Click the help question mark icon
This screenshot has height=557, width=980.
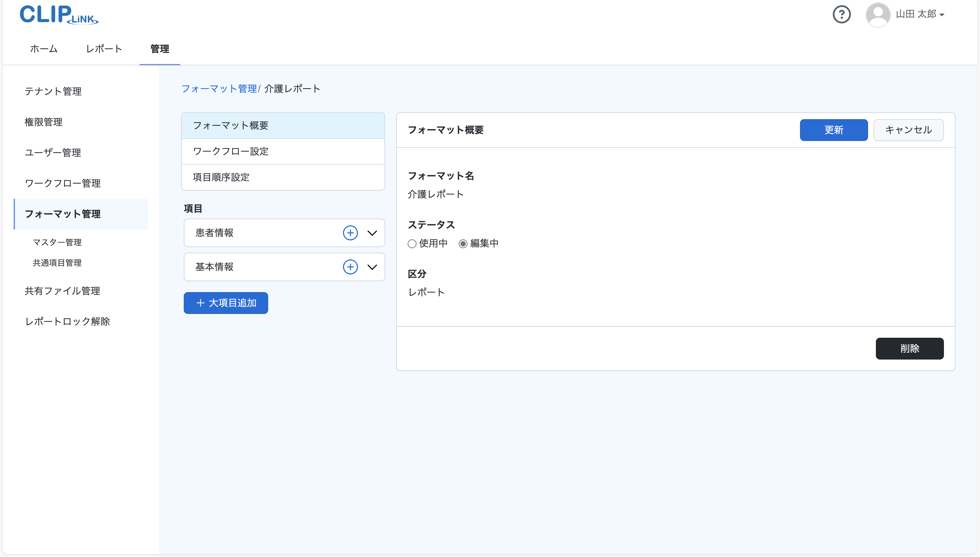[841, 15]
